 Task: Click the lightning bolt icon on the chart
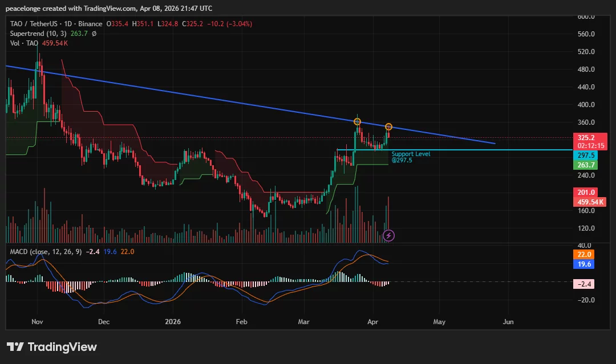coord(388,235)
